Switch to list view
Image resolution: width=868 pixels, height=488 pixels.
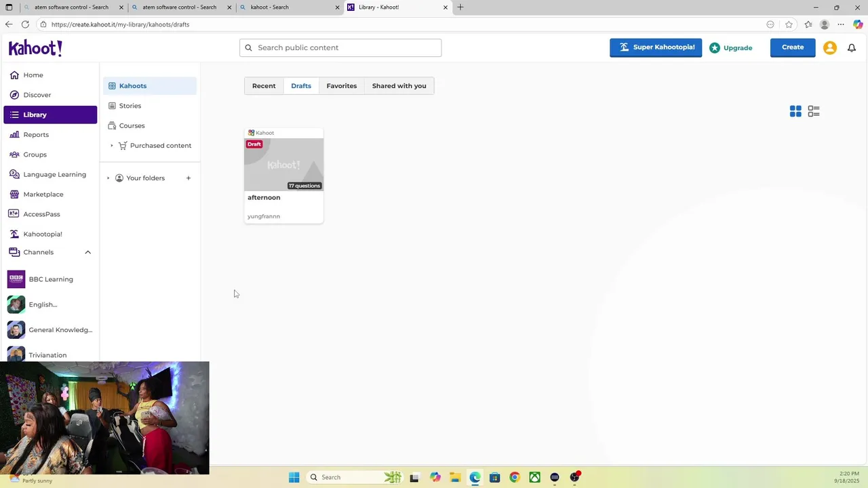814,111
